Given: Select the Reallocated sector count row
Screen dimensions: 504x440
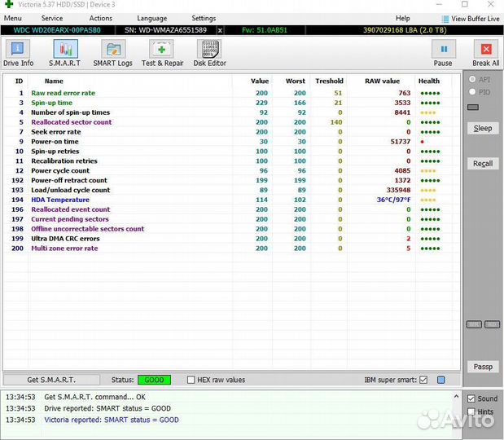Looking at the screenshot, I should point(82,122).
